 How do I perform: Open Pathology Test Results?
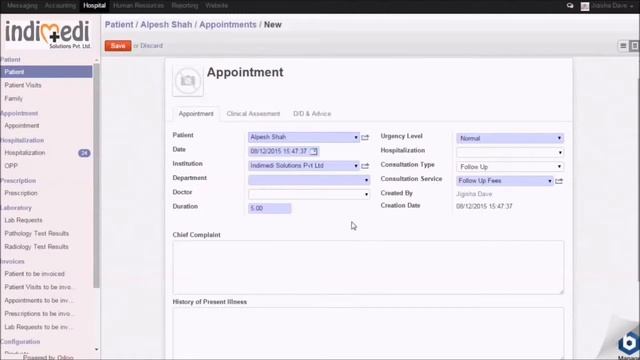coord(36,233)
